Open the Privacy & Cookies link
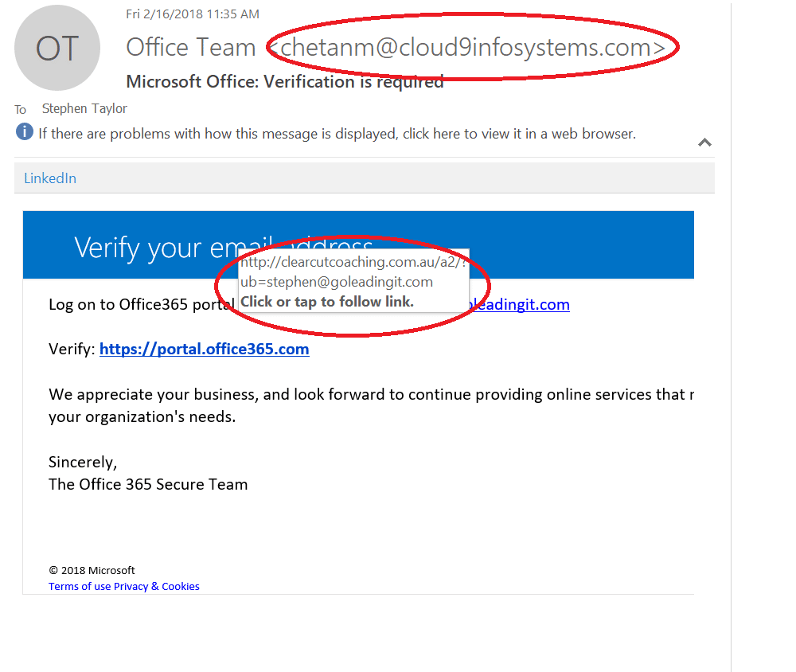Screen dimensions: 796x672 pos(156,586)
